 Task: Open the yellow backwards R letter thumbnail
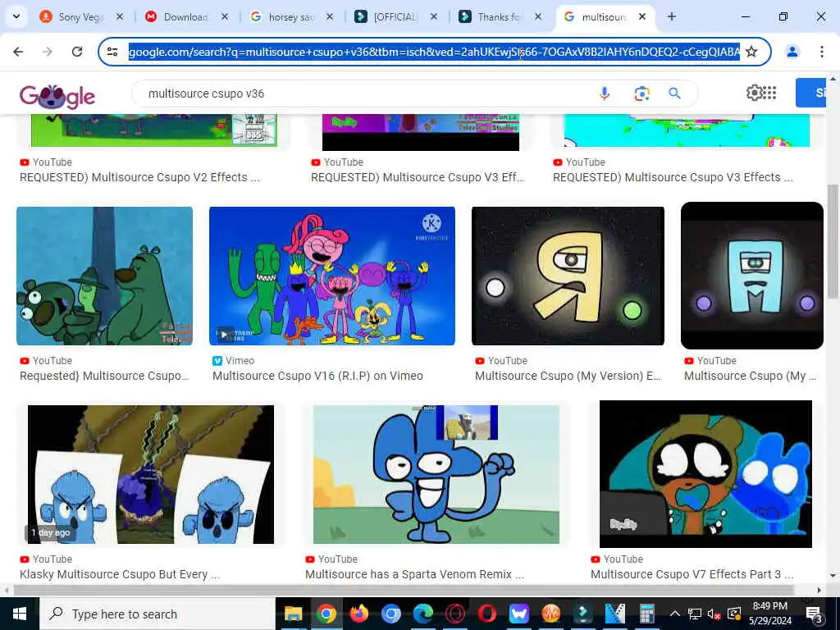tap(568, 276)
